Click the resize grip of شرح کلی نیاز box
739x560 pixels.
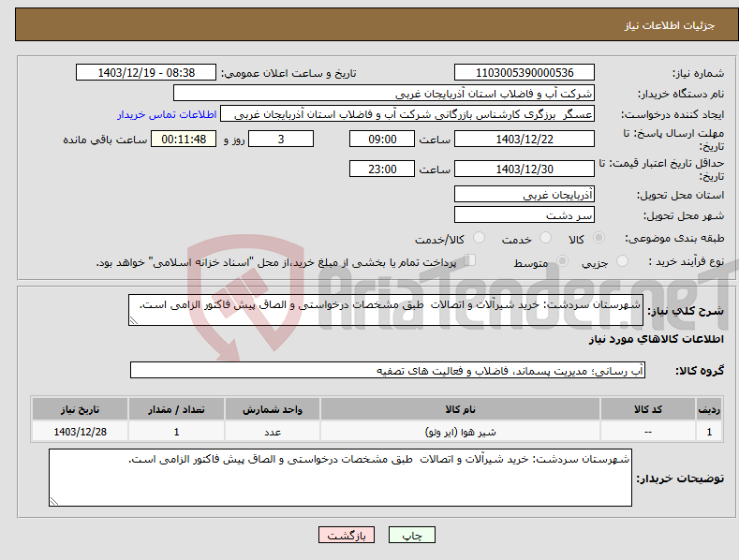[134, 320]
